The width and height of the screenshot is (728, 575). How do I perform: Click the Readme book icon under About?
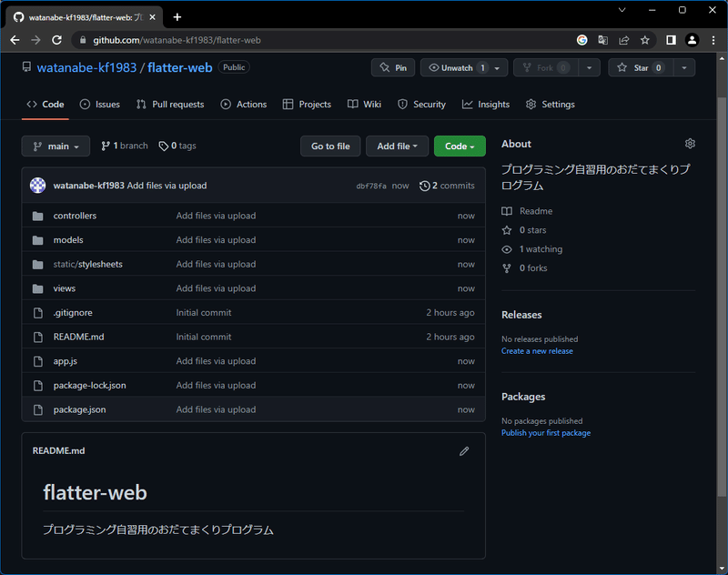tap(505, 211)
